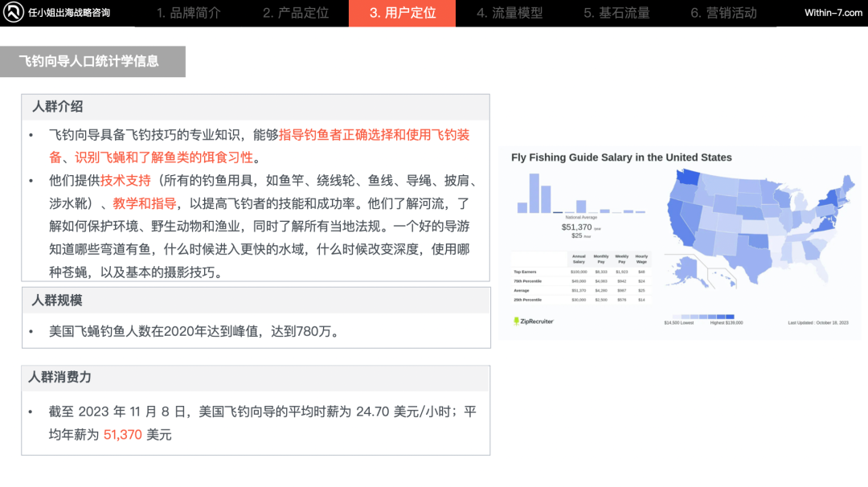
Task: Click the green ZipRecruiter chair icon
Action: point(515,321)
